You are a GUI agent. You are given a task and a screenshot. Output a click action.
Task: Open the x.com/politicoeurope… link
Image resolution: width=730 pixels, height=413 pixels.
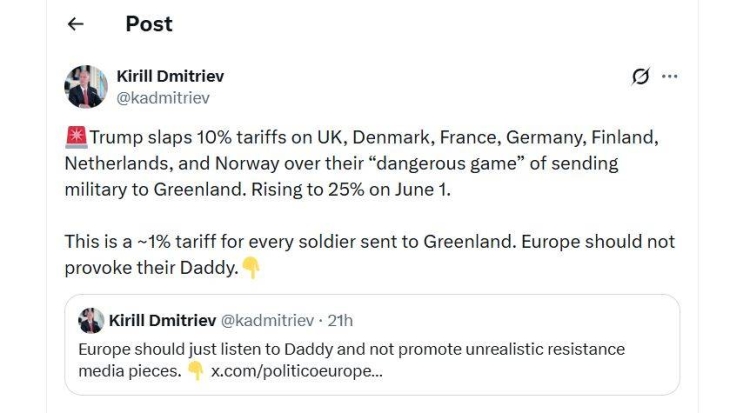296,370
